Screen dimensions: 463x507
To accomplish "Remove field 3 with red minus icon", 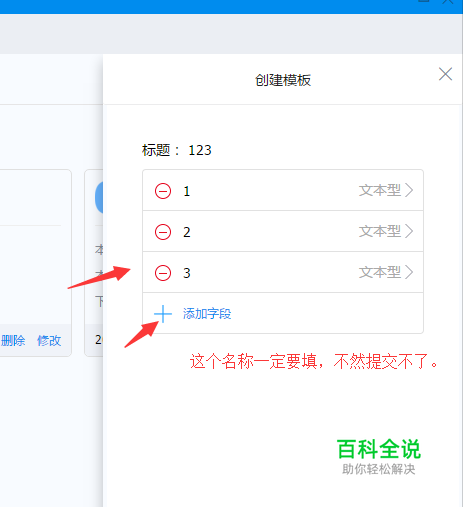I will tap(163, 273).
